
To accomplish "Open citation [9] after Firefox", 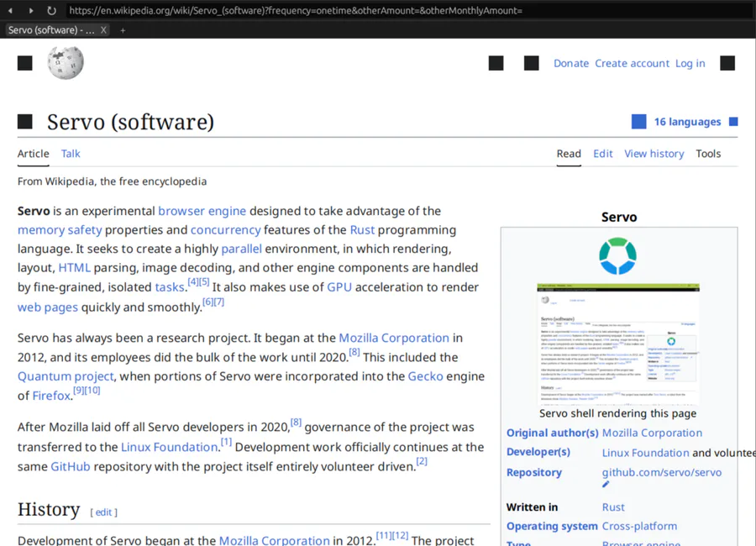I will point(78,391).
